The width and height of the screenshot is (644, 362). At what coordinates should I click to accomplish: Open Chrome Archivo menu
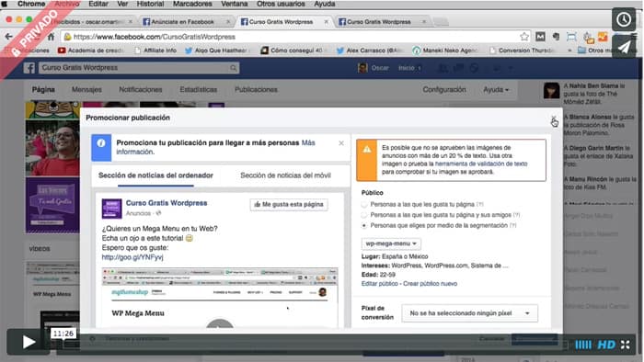click(x=67, y=4)
